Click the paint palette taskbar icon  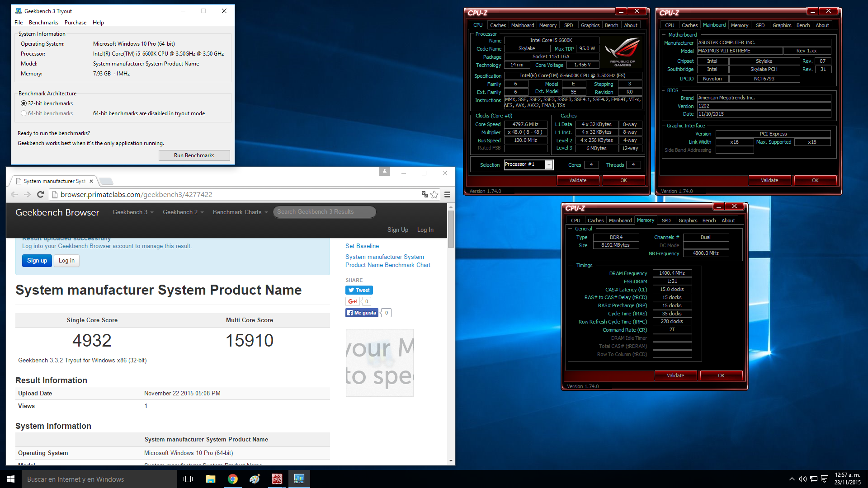pyautogui.click(x=255, y=479)
